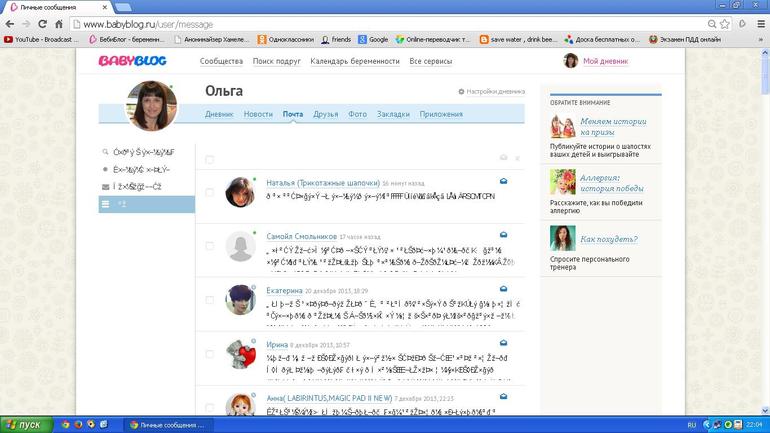Switch to the Приложения tab
Viewport: 770px width, 433px height.
tap(441, 114)
